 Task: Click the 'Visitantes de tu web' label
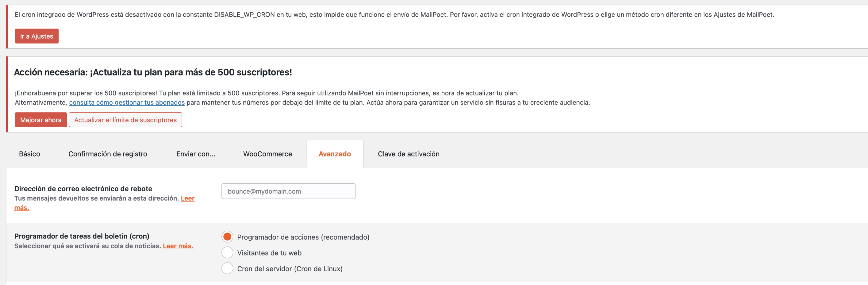(269, 253)
